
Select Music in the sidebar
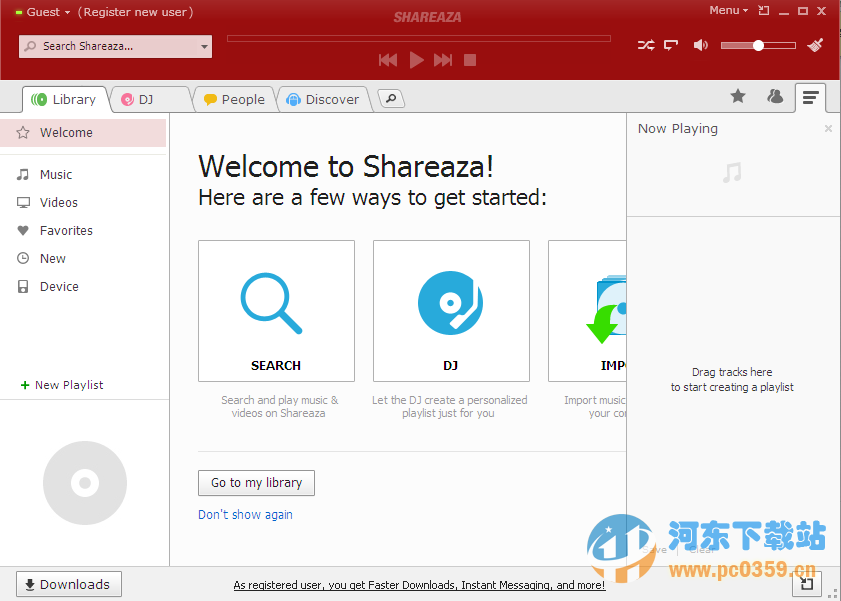coord(56,174)
